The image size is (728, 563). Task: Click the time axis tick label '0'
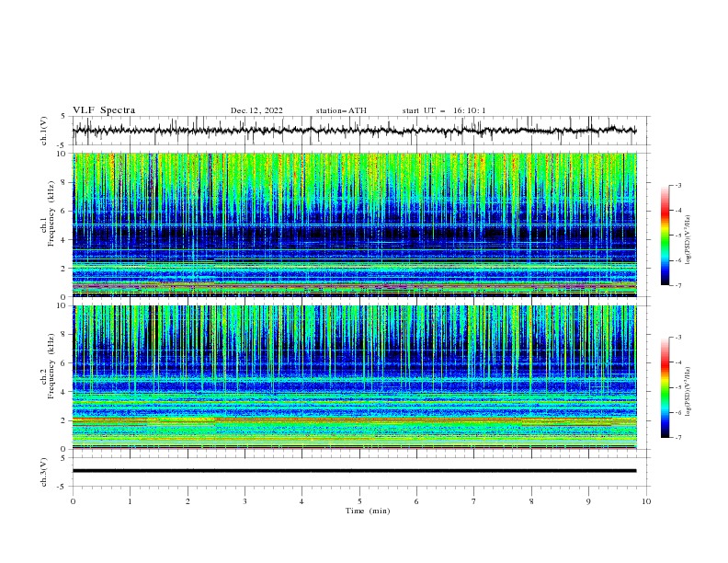(73, 501)
